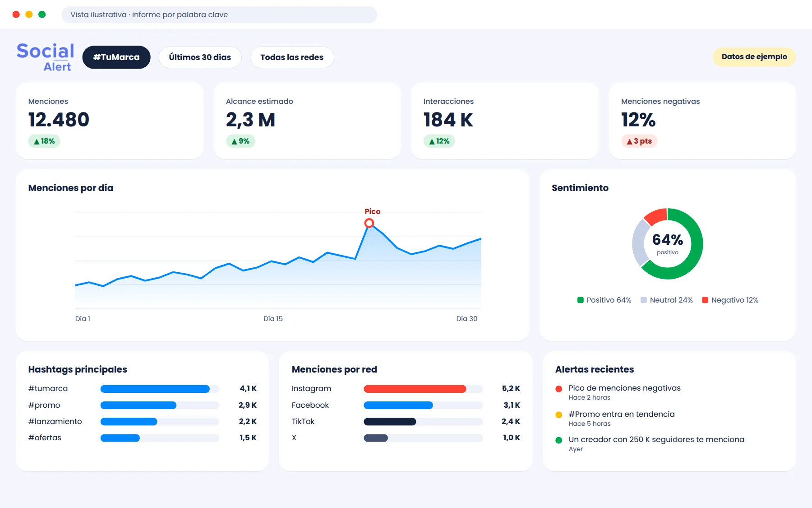Click the 5,2 K Instagram value

pyautogui.click(x=511, y=389)
